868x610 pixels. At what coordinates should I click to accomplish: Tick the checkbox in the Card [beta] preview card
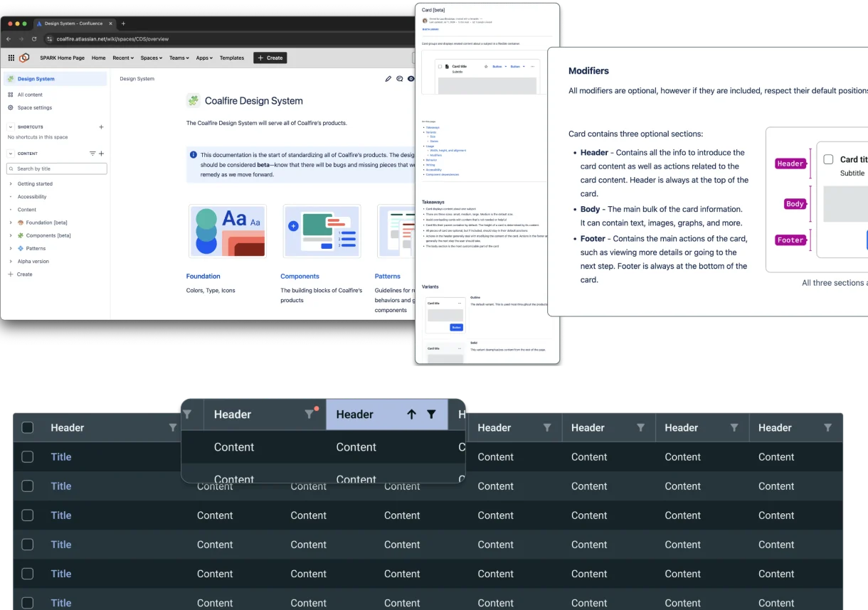tap(440, 66)
